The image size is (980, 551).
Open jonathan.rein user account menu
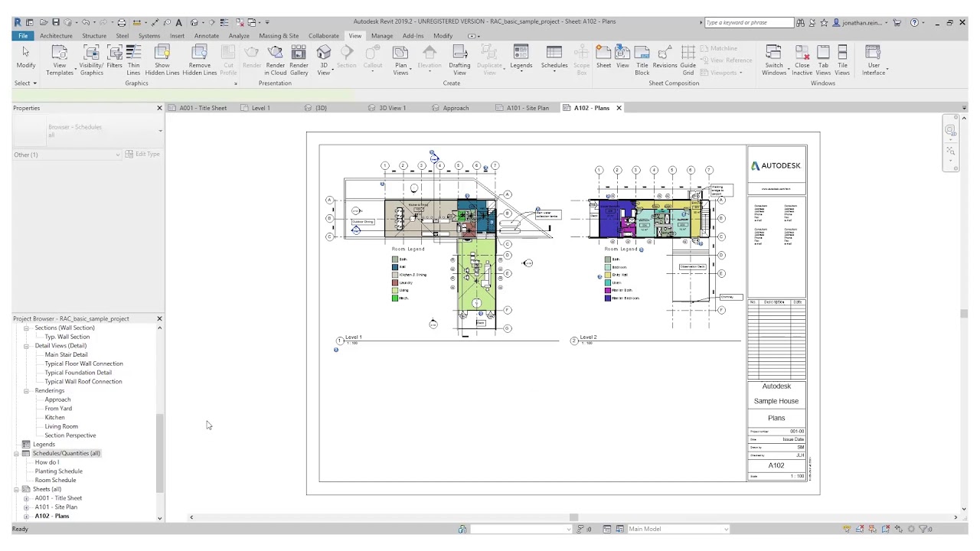point(861,22)
